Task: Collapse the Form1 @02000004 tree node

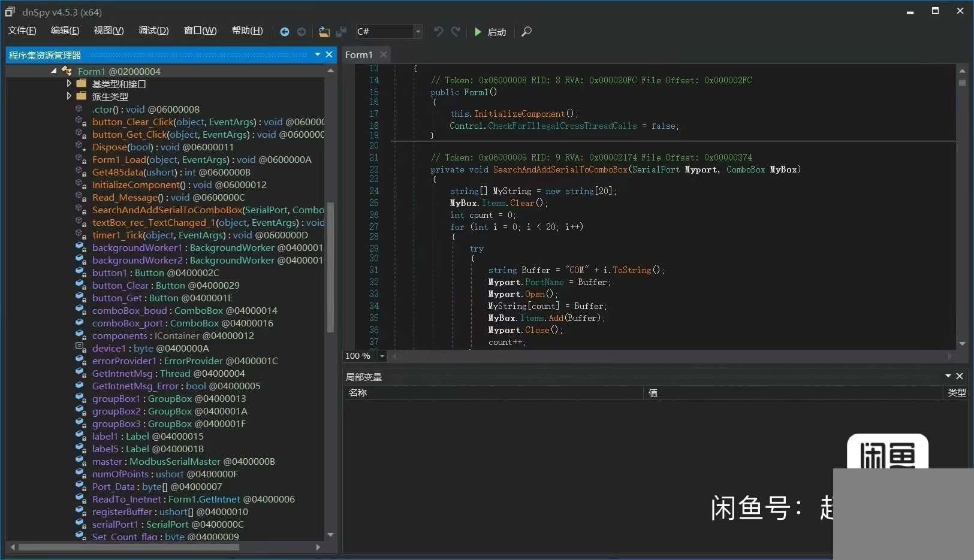Action: (x=54, y=71)
